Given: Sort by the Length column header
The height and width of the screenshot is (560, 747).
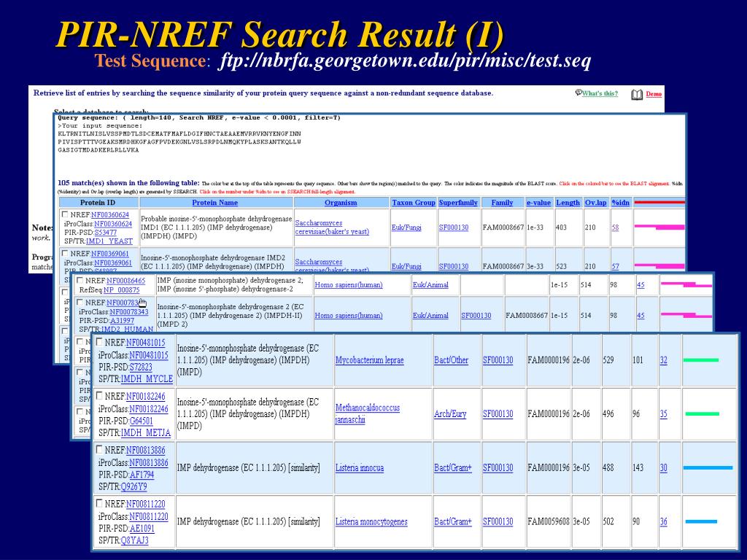Looking at the screenshot, I should click(x=568, y=203).
